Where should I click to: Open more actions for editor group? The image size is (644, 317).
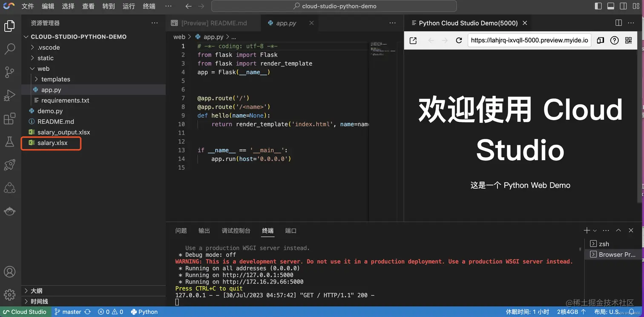click(392, 23)
